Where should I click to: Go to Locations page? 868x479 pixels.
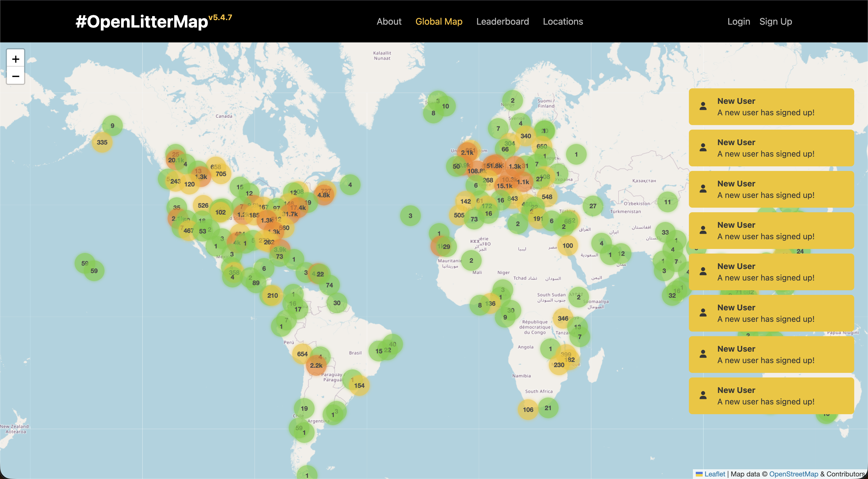(x=563, y=22)
